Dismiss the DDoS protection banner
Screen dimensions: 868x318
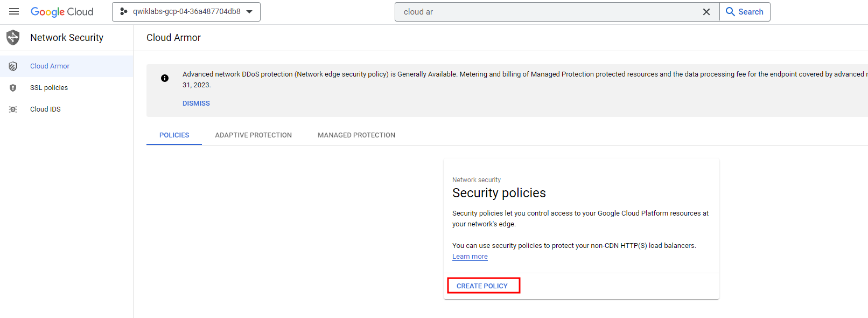[x=196, y=103]
